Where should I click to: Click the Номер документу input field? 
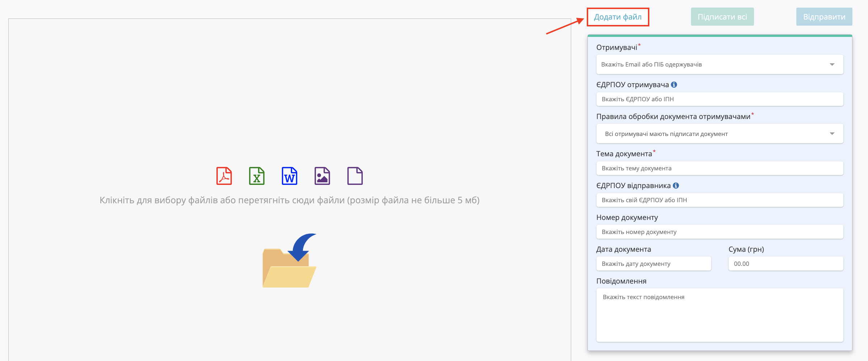click(x=720, y=232)
